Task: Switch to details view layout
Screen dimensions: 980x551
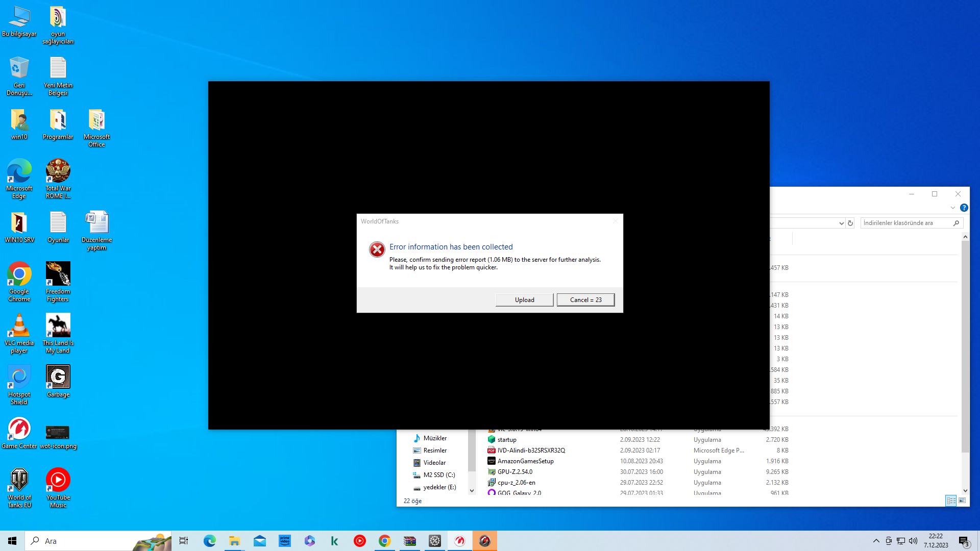Action: [x=951, y=500]
